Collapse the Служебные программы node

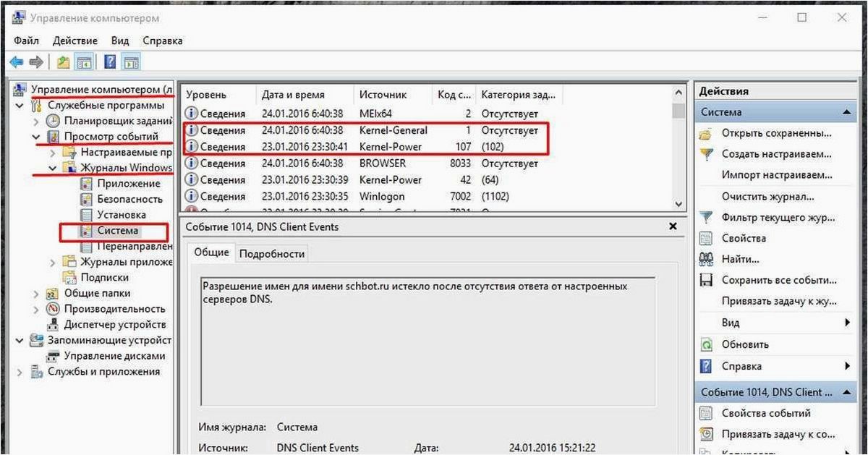[20, 106]
